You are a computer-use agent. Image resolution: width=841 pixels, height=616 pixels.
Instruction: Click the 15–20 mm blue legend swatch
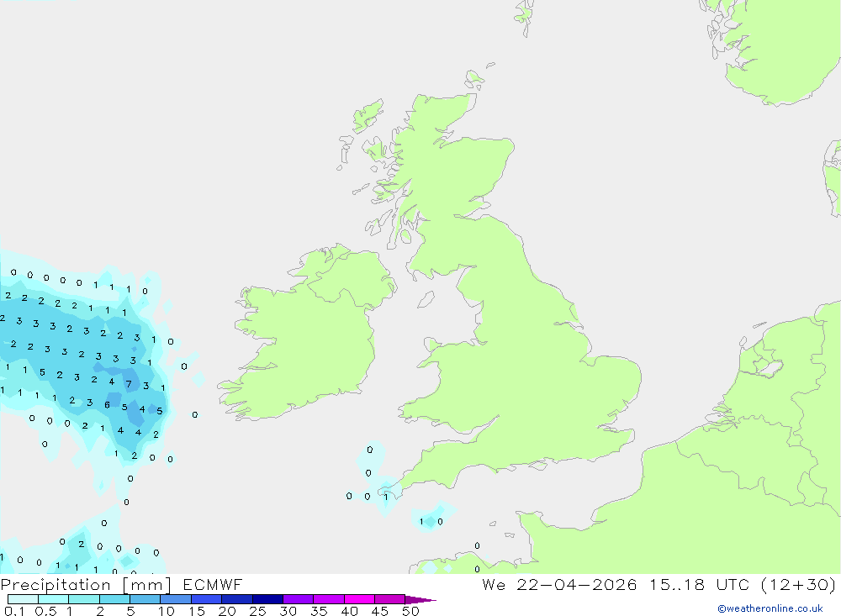point(207,599)
